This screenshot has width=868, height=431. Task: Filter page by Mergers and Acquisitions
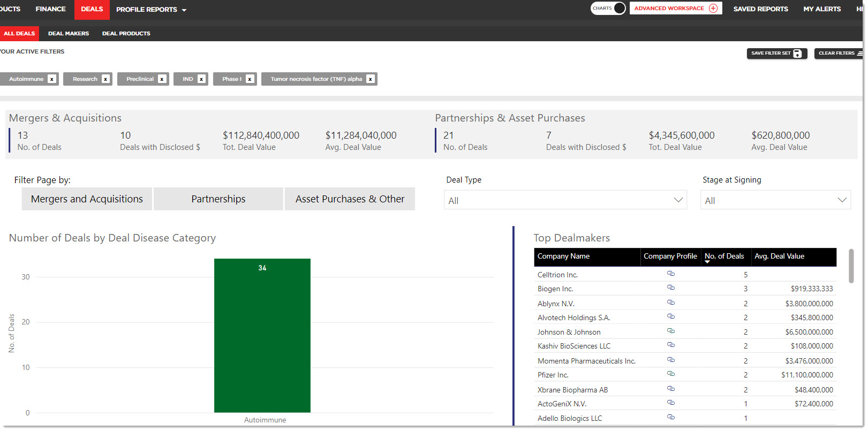click(87, 199)
